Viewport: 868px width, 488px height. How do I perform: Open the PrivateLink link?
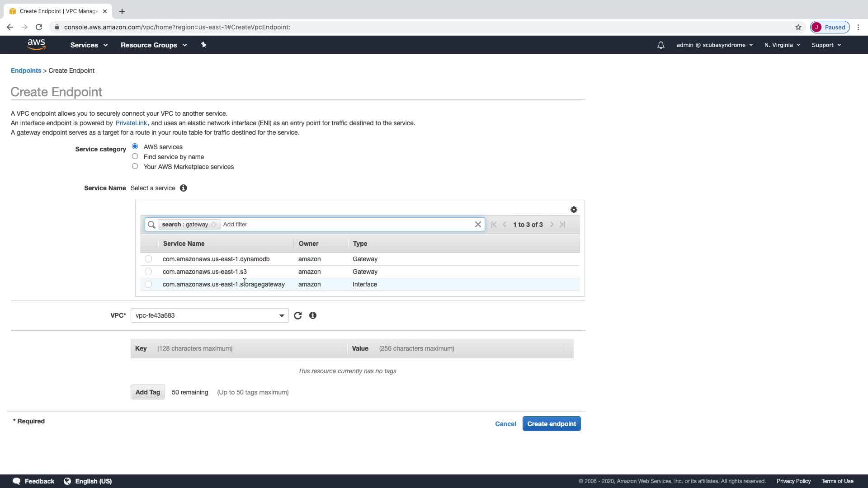click(x=131, y=123)
